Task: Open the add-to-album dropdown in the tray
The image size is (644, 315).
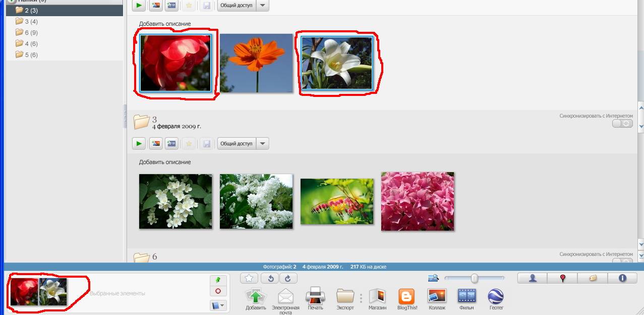Action: click(x=218, y=305)
